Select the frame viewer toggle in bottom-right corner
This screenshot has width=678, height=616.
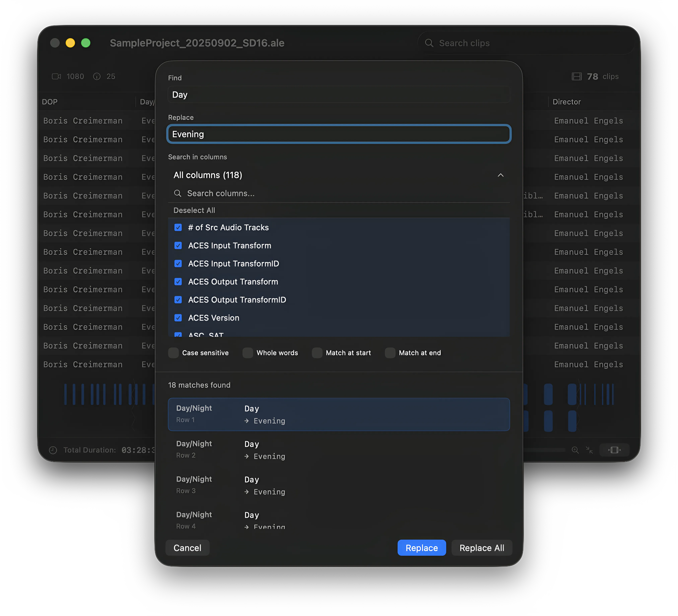pos(614,450)
